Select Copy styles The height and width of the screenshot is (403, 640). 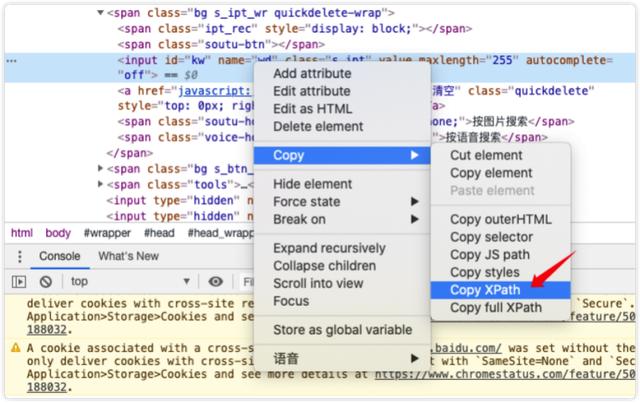tap(484, 272)
